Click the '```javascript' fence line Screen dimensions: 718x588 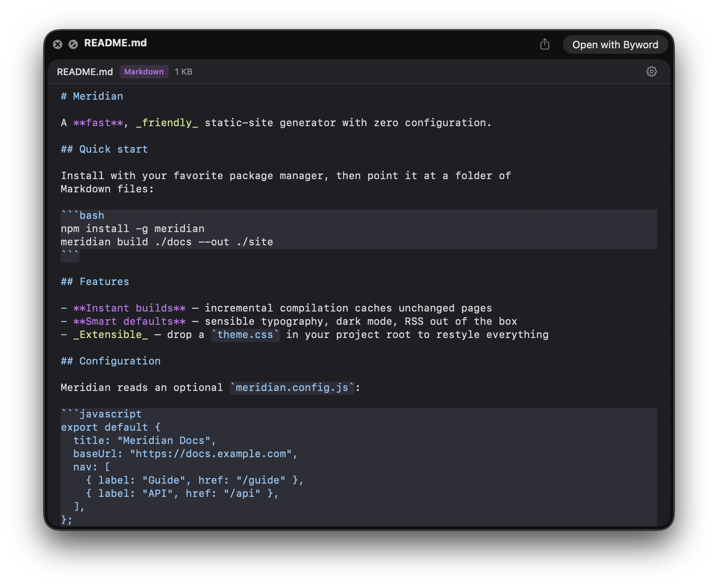coord(101,414)
